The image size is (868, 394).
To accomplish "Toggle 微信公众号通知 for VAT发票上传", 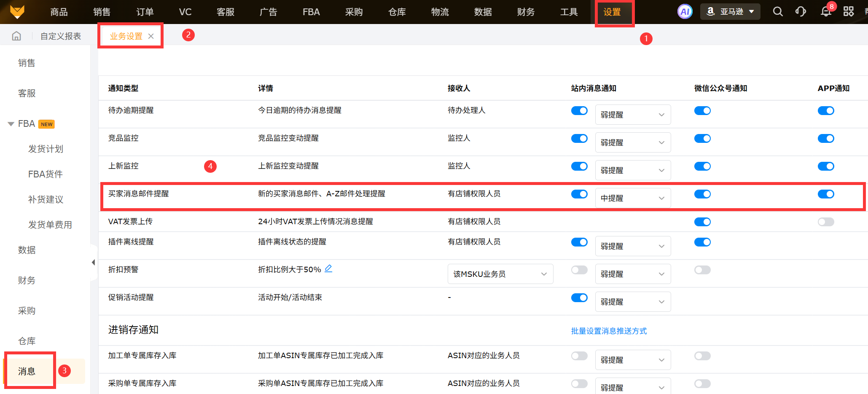I will (702, 222).
